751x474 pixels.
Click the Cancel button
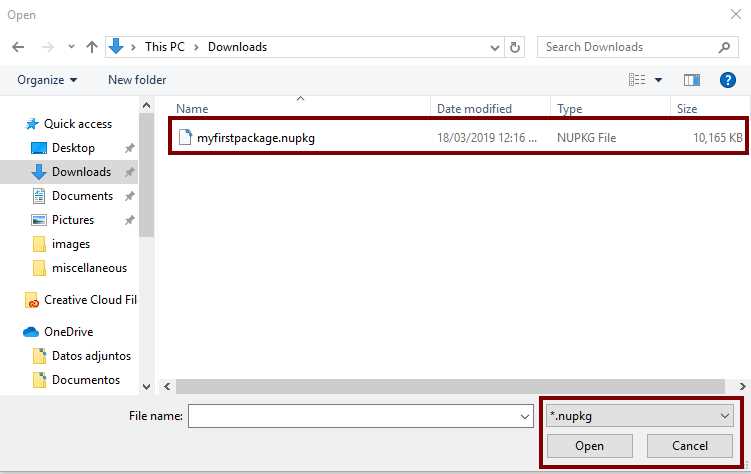point(690,446)
